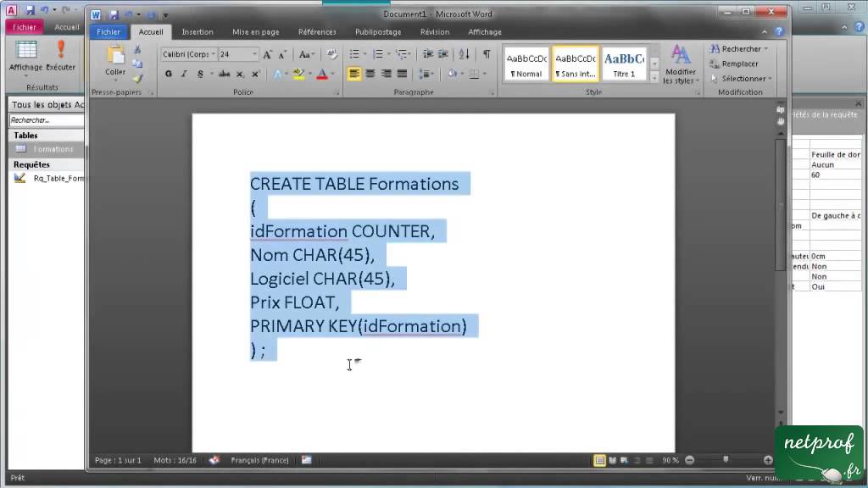Click the Coller paste icon in Word
868x488 pixels.
pos(115,57)
